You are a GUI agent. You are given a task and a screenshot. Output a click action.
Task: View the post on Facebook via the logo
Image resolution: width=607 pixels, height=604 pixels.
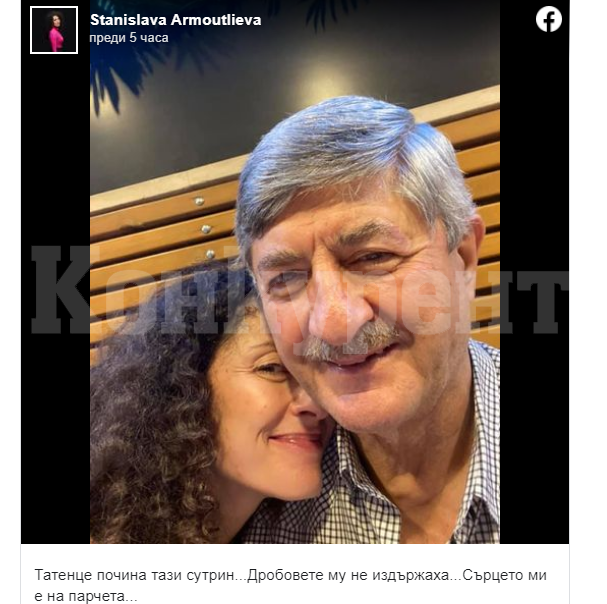[x=549, y=20]
